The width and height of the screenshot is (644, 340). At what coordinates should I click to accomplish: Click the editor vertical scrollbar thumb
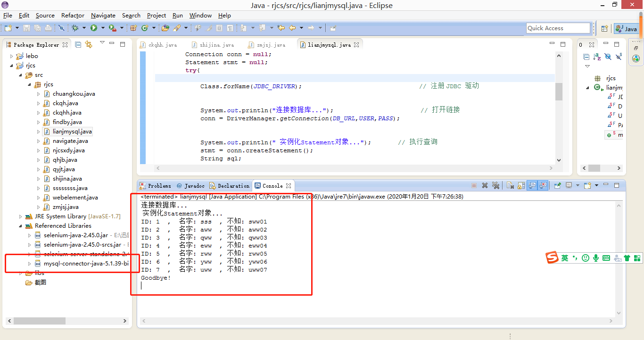pyautogui.click(x=559, y=92)
